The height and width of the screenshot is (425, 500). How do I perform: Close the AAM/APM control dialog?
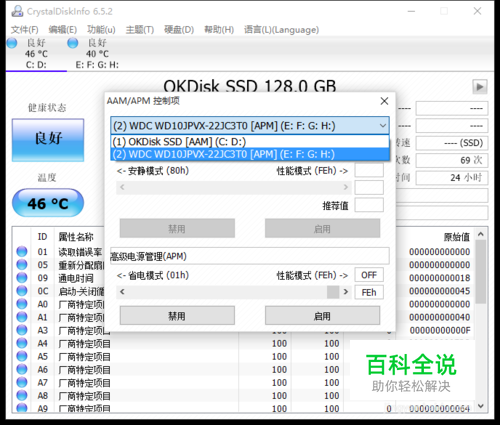tap(384, 101)
